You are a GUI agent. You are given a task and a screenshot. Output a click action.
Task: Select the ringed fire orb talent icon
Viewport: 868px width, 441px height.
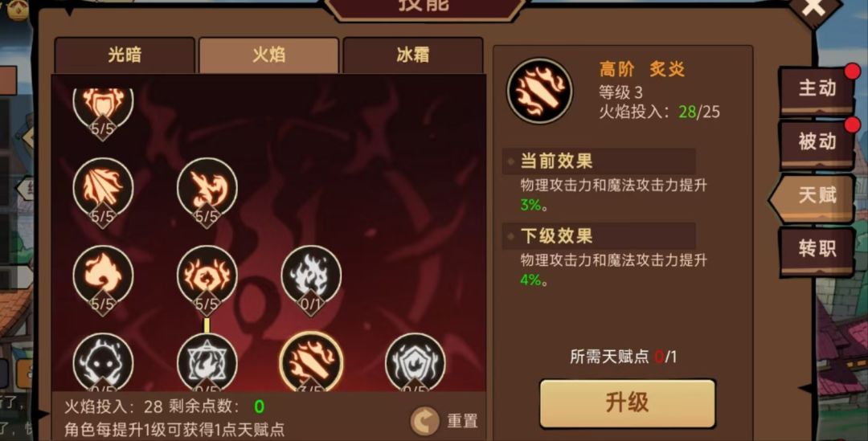(207, 276)
